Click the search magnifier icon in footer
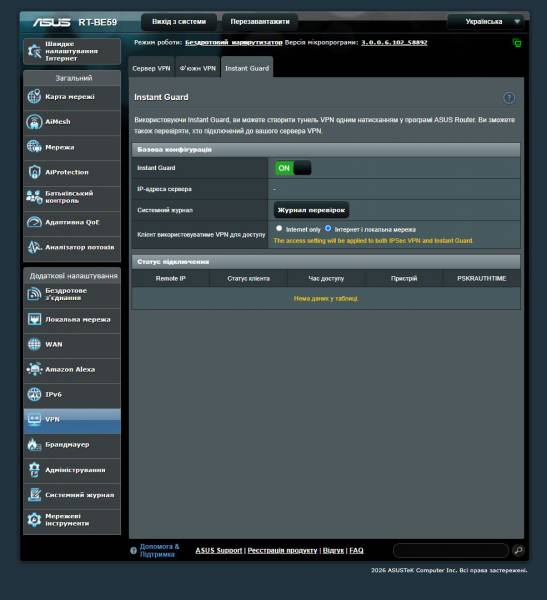Screen dimensions: 547x600 coord(518,550)
